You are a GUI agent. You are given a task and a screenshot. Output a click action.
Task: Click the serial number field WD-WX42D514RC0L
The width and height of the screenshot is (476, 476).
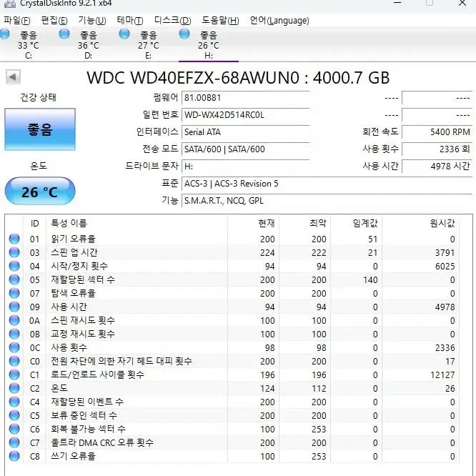(245, 115)
